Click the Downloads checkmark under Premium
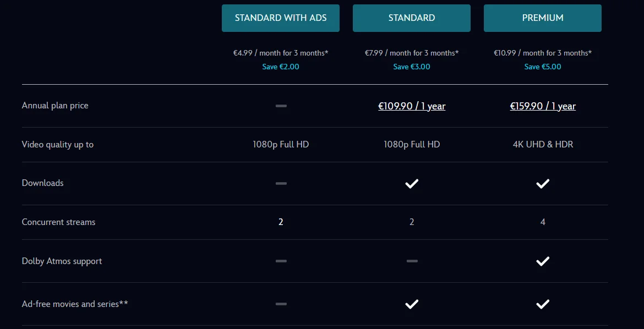The image size is (644, 329). coord(543,184)
